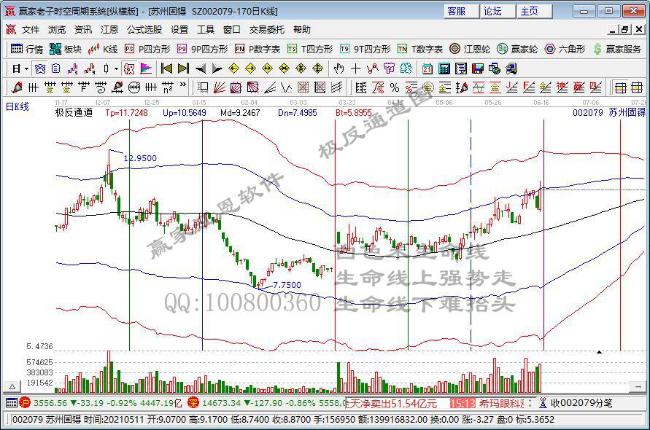This screenshot has width=650, height=430.
Task: Open the 工具 menu
Action: (x=206, y=29)
